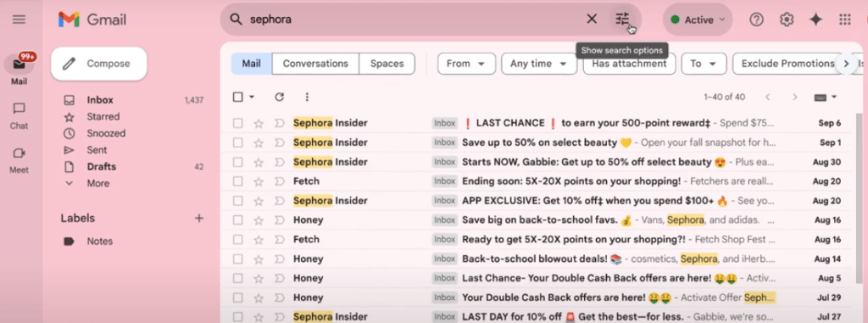Go to newer results arrow

click(x=767, y=97)
